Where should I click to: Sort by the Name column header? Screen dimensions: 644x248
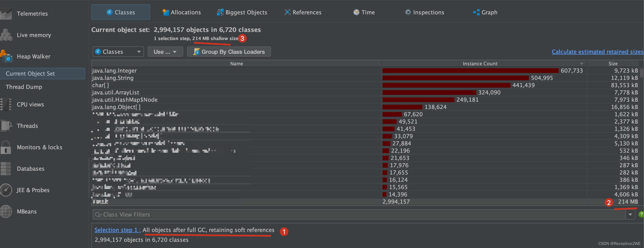click(236, 64)
